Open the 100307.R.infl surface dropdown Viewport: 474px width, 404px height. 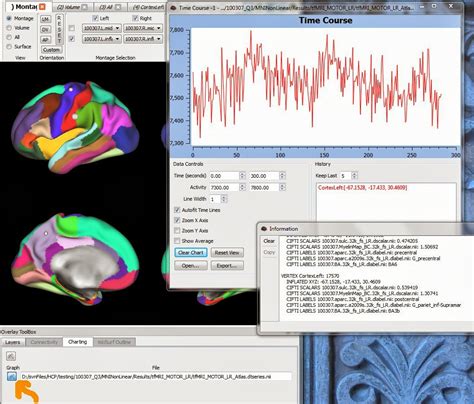(143, 39)
